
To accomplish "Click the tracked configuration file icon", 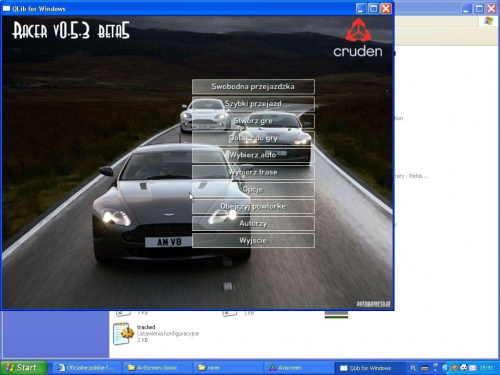I will [122, 333].
